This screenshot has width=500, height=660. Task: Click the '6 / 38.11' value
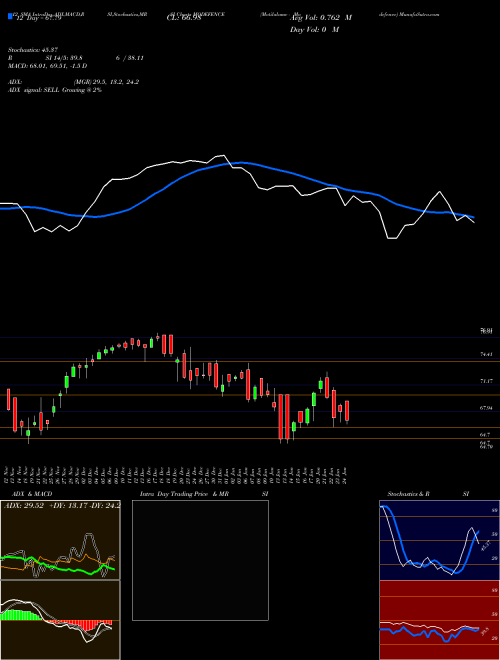pyautogui.click(x=129, y=58)
